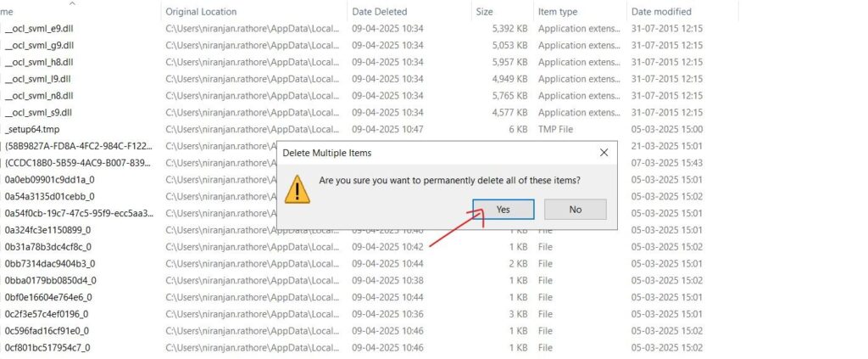Close the Delete Multiple Items dialog

(604, 153)
